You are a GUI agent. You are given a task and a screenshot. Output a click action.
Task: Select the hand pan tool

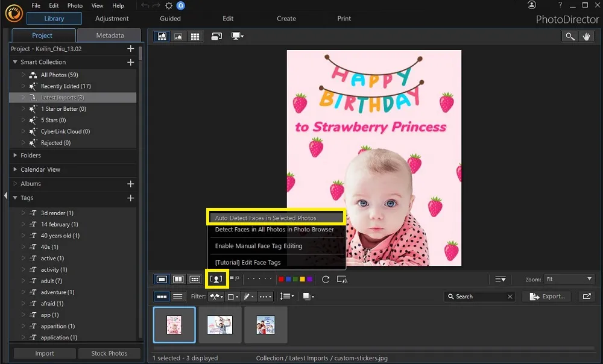click(586, 36)
